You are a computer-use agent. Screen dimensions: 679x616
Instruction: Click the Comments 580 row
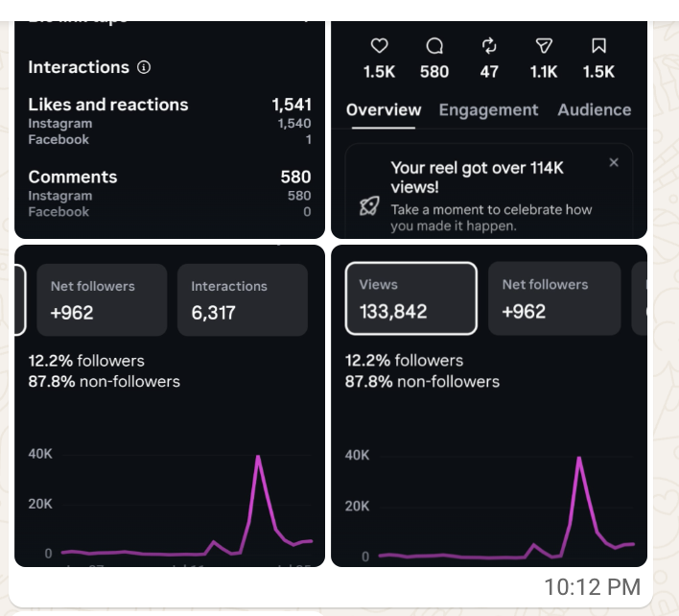coord(170,178)
